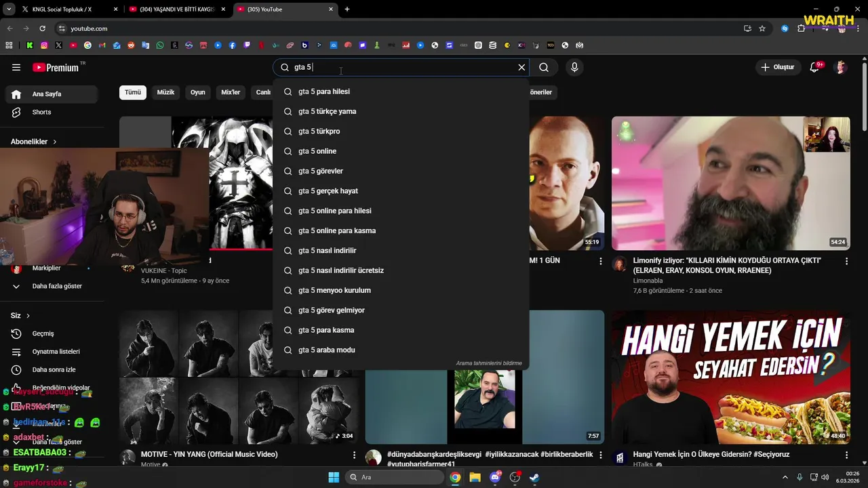Open the Kick bookmark in bookmarks bar
868x488 pixels.
[x=30, y=45]
